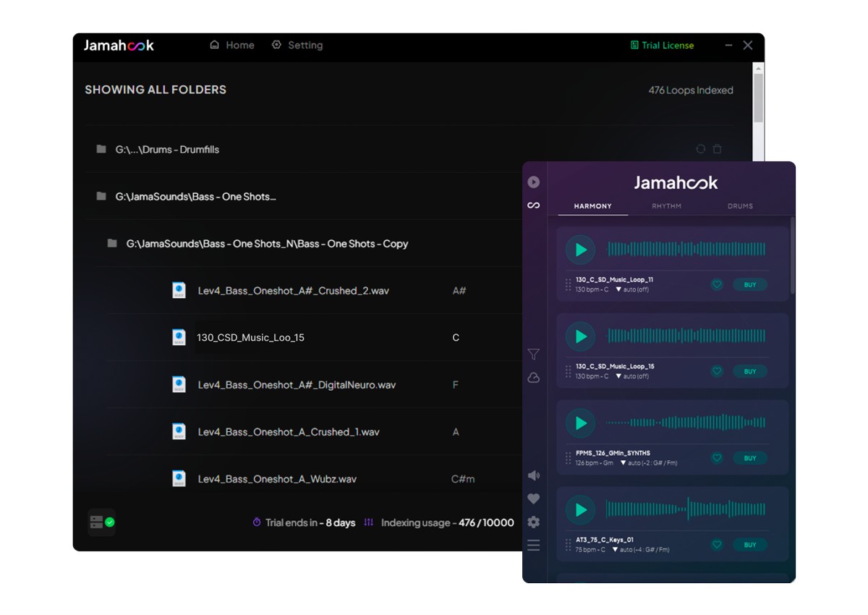Click the wav icon of Lev4_Bass_Oneshot_A#_DigitalNeuro
The image size is (868, 615).
[179, 384]
